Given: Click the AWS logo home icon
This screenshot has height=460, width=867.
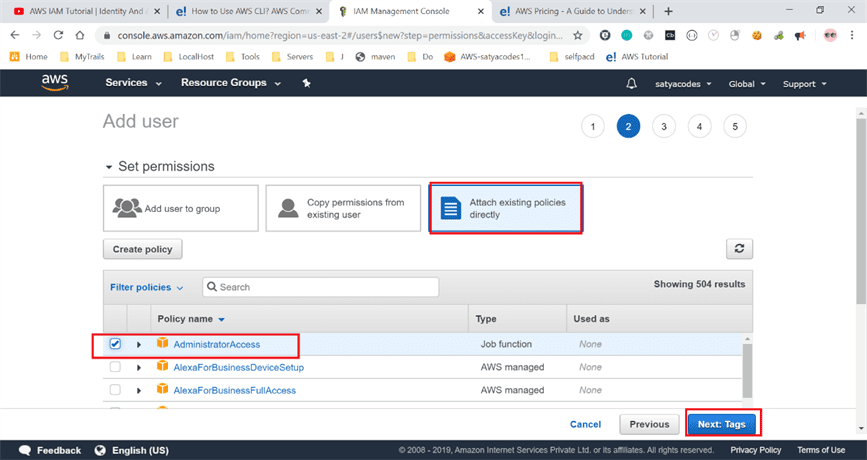Looking at the screenshot, I should point(54,83).
